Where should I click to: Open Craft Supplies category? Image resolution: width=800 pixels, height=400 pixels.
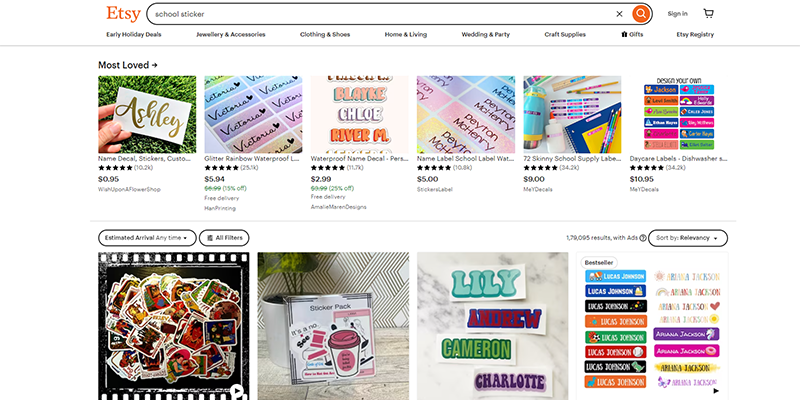565,35
